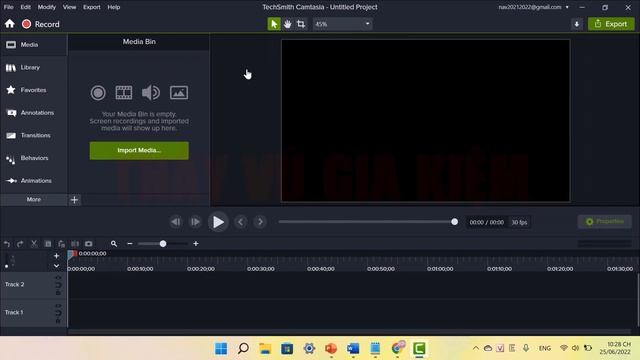Viewport: 640px width, 360px height.
Task: Open the Modify menu
Action: [x=47, y=7]
